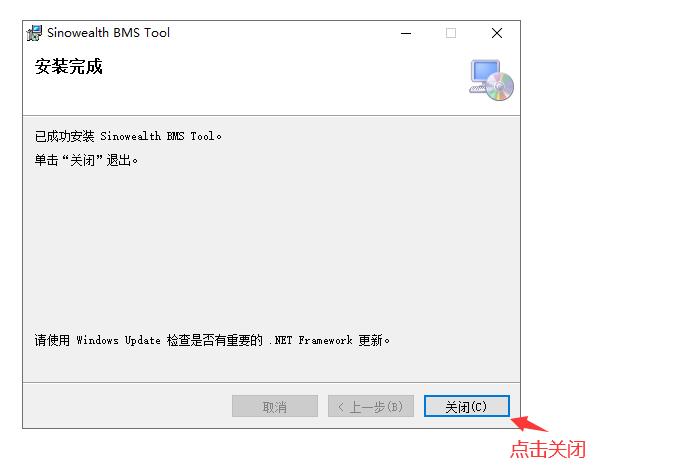Image resolution: width=686 pixels, height=475 pixels.
Task: Click the 安装完成 heading
Action: point(69,67)
